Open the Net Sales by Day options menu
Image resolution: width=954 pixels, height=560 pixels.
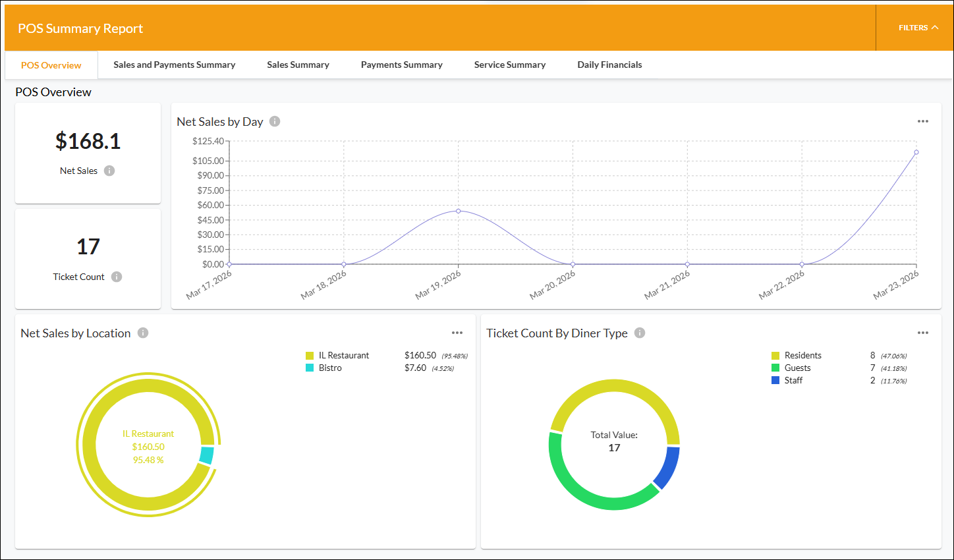click(923, 121)
